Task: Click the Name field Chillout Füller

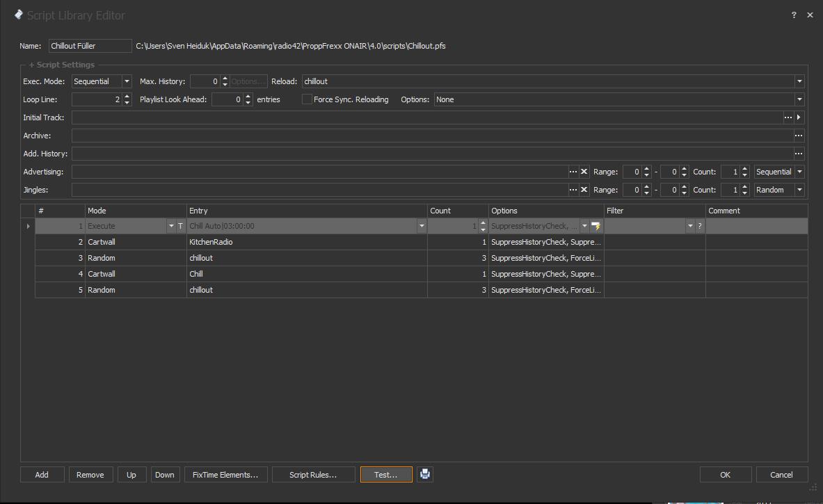Action: (90, 46)
